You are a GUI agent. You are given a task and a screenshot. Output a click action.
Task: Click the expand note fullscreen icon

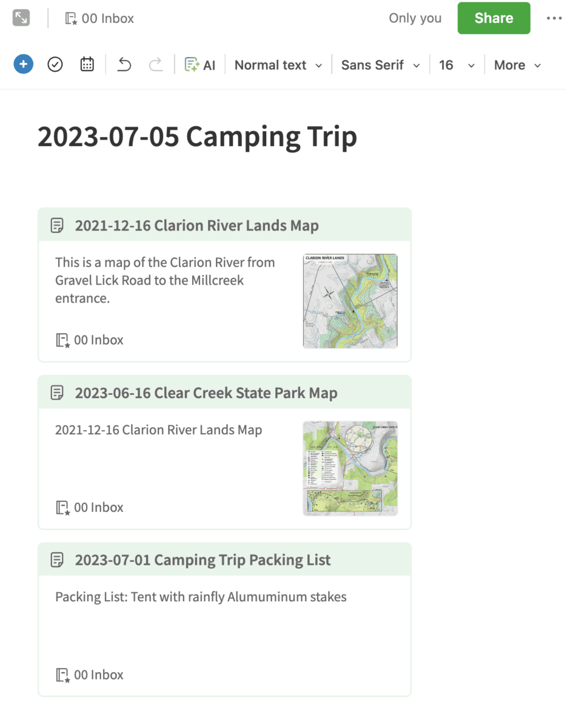pyautogui.click(x=21, y=18)
